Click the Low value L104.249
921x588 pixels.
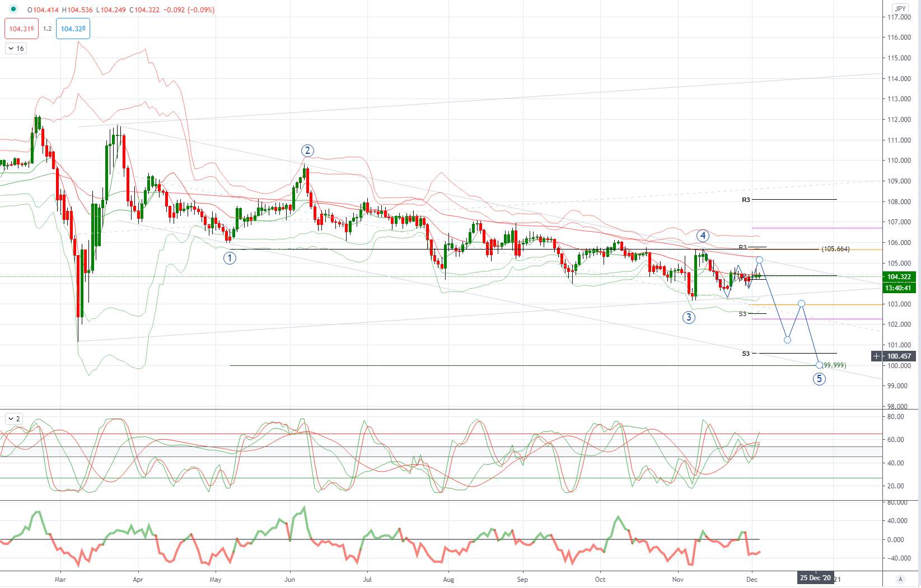point(110,10)
